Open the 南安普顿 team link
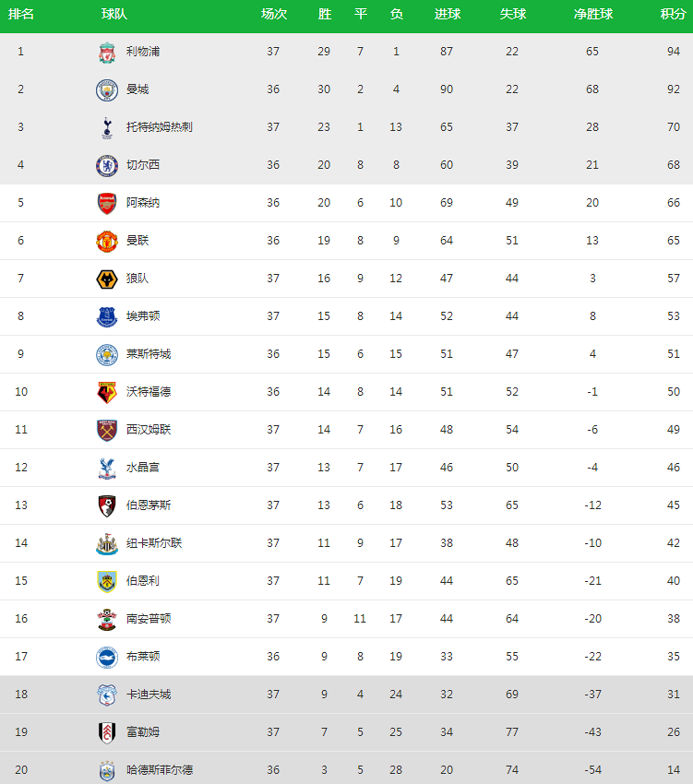This screenshot has width=693, height=784. tap(149, 619)
